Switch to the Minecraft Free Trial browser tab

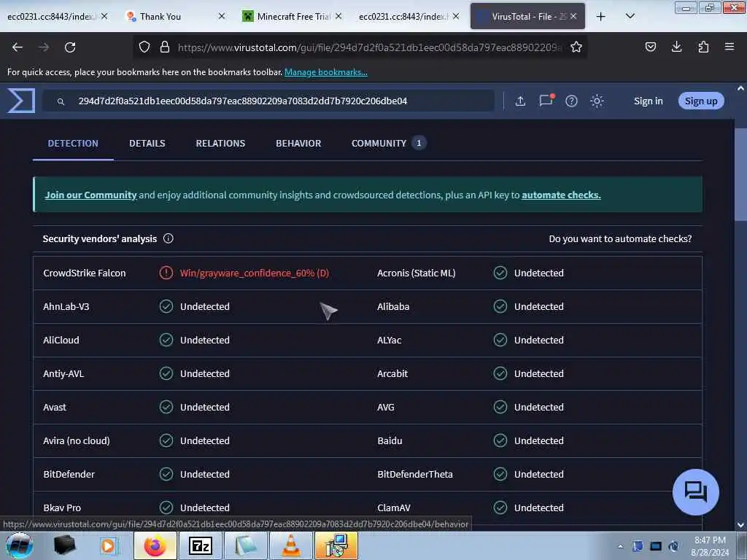click(293, 17)
